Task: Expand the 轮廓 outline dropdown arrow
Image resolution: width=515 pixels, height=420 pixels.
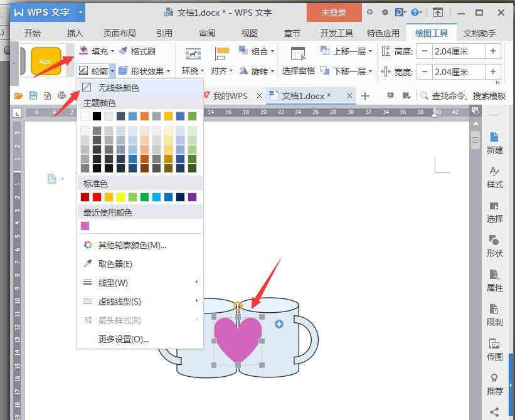Action: click(112, 71)
